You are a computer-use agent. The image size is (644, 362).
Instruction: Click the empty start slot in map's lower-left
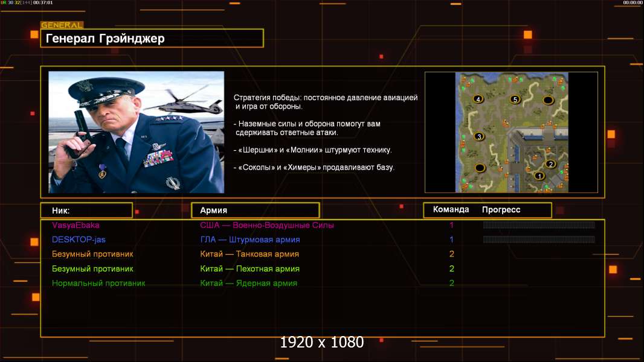pos(480,168)
